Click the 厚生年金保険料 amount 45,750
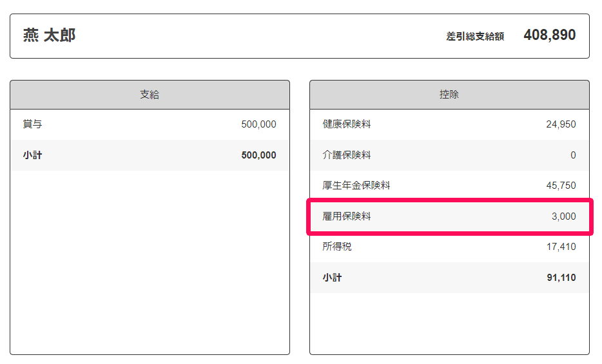This screenshot has height=364, width=602. [561, 186]
